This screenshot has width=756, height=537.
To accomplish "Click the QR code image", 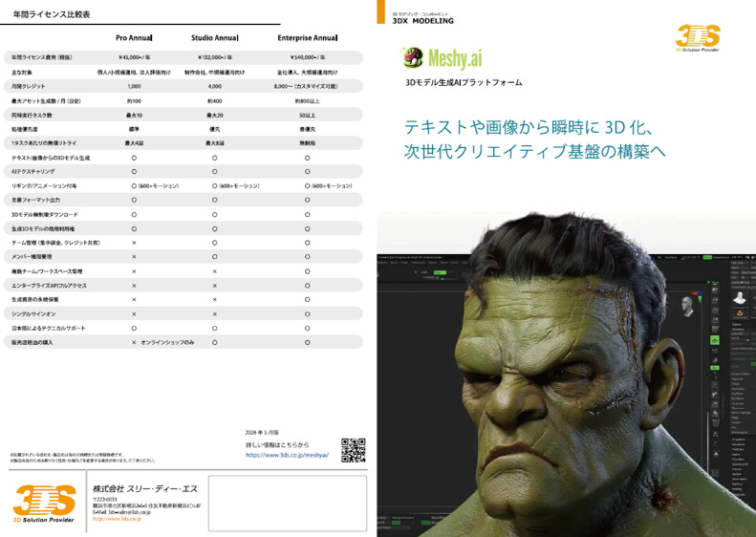I will click(x=353, y=451).
